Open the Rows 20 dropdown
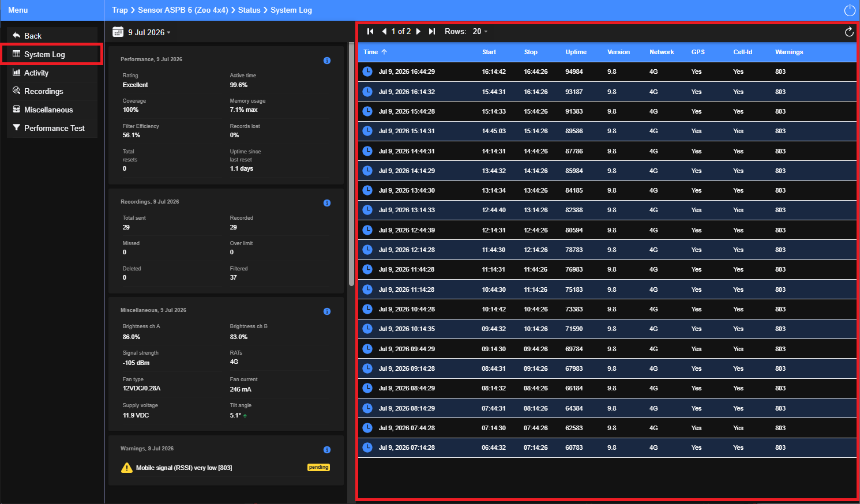The height and width of the screenshot is (504, 860). 480,31
